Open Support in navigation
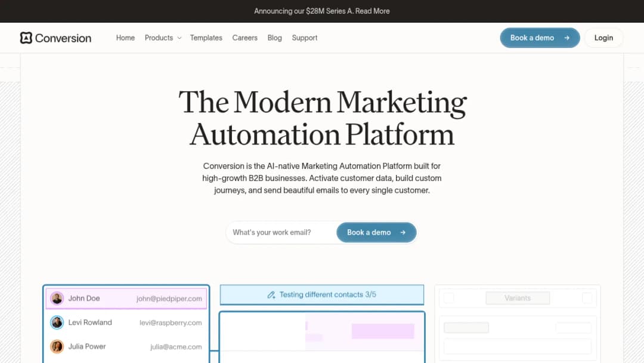 [x=305, y=38]
